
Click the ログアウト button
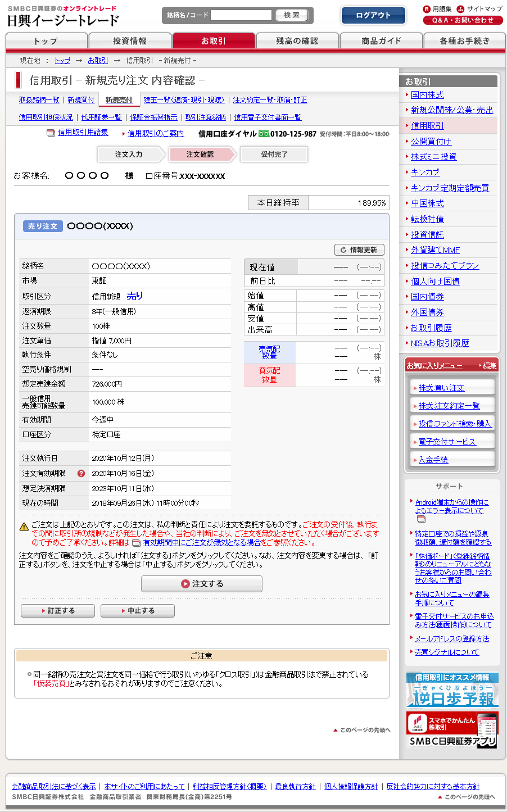pyautogui.click(x=373, y=16)
